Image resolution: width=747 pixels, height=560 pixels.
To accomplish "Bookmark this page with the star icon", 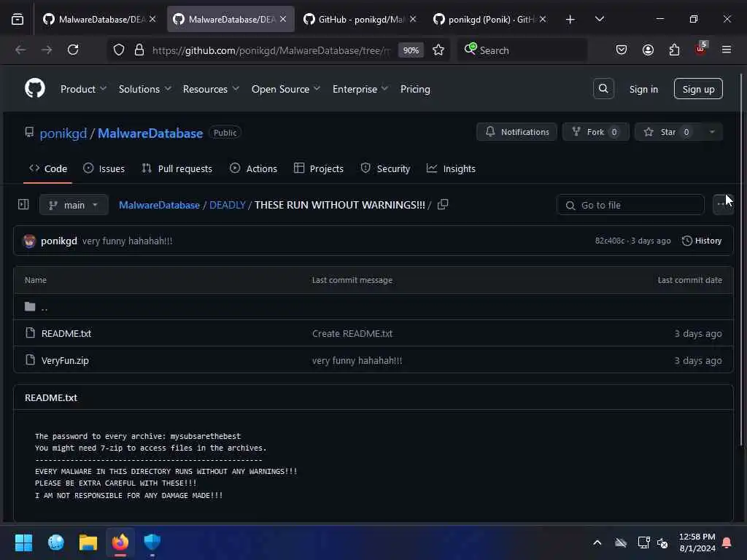I will 438,50.
